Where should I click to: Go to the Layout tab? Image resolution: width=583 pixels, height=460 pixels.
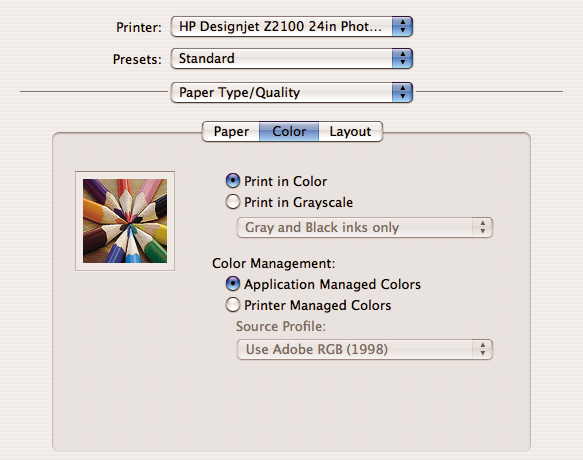click(350, 131)
